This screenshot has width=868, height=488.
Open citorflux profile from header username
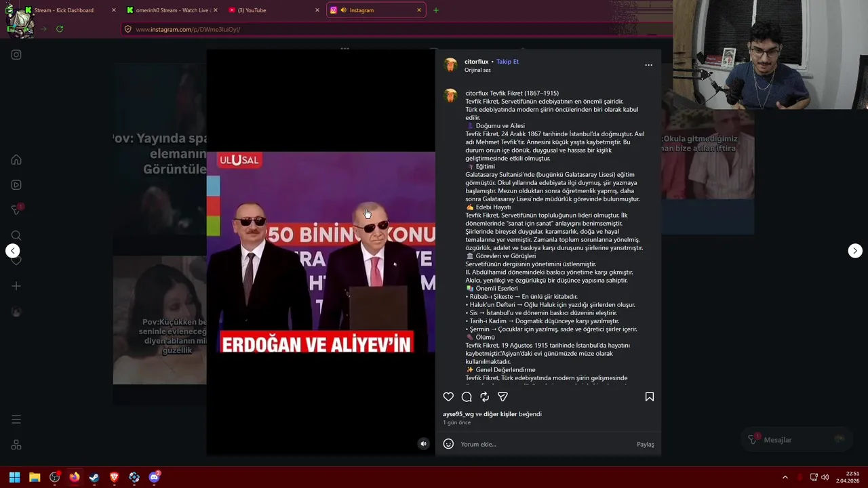click(476, 62)
